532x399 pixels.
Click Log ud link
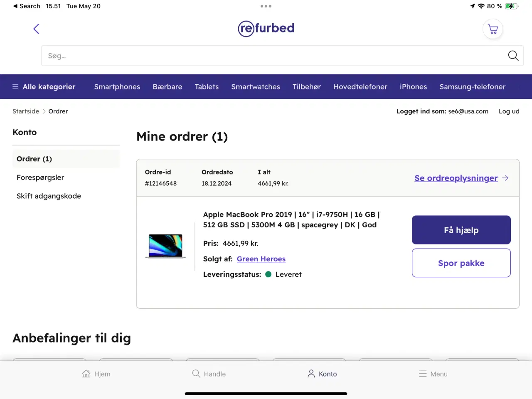pos(509,111)
